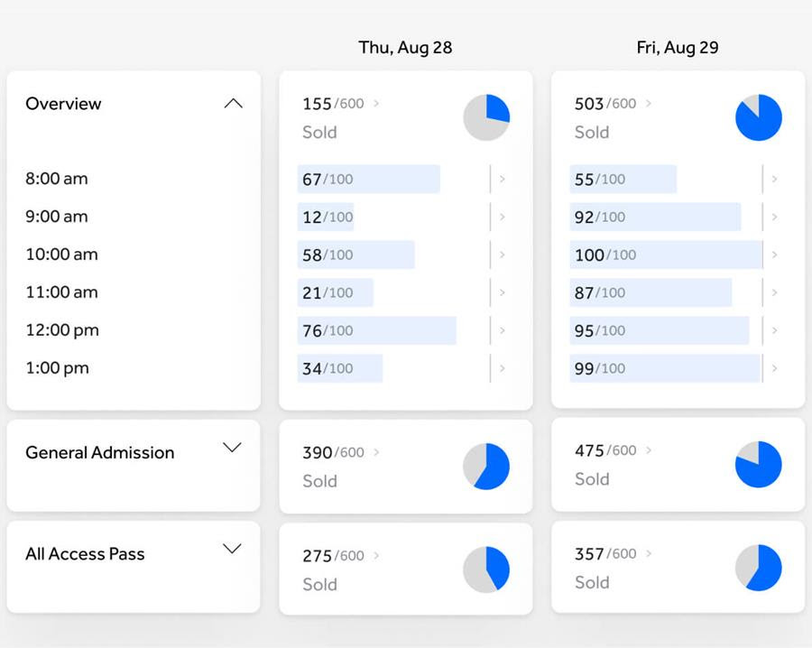Click arrow next to Fri 503/600 sold
The width and height of the screenshot is (812, 648).
tap(649, 104)
